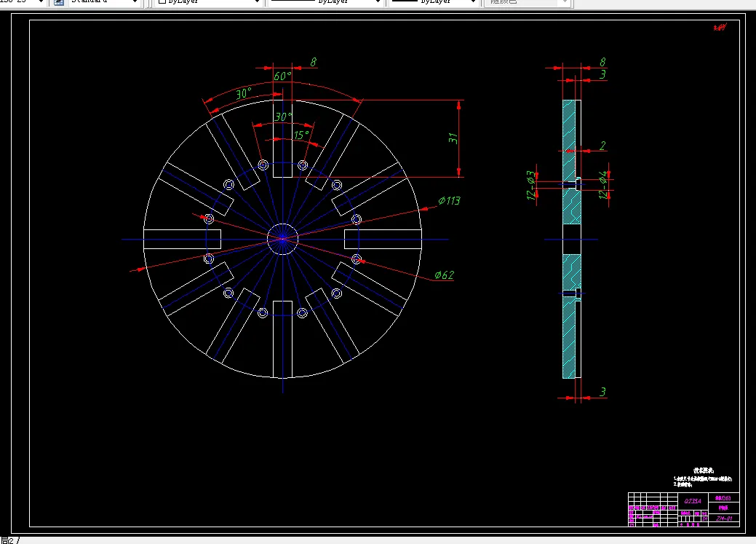Open the "Standard" style dropdown
Viewport: 756px width, 544px height.
(x=103, y=2)
